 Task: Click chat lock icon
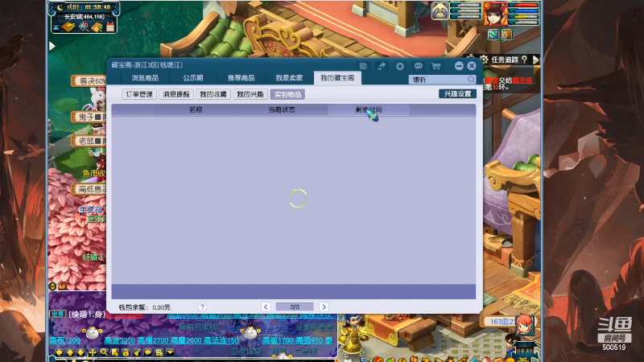126,352
